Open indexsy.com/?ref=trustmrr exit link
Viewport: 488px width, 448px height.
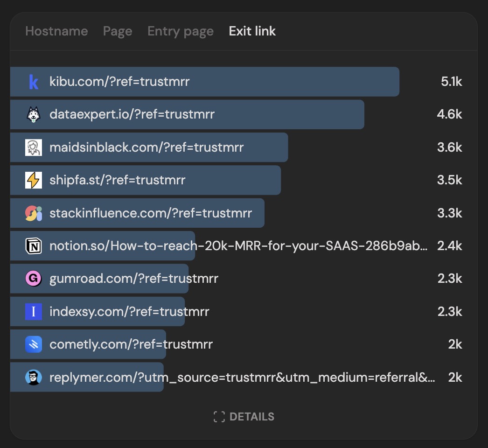tap(130, 312)
